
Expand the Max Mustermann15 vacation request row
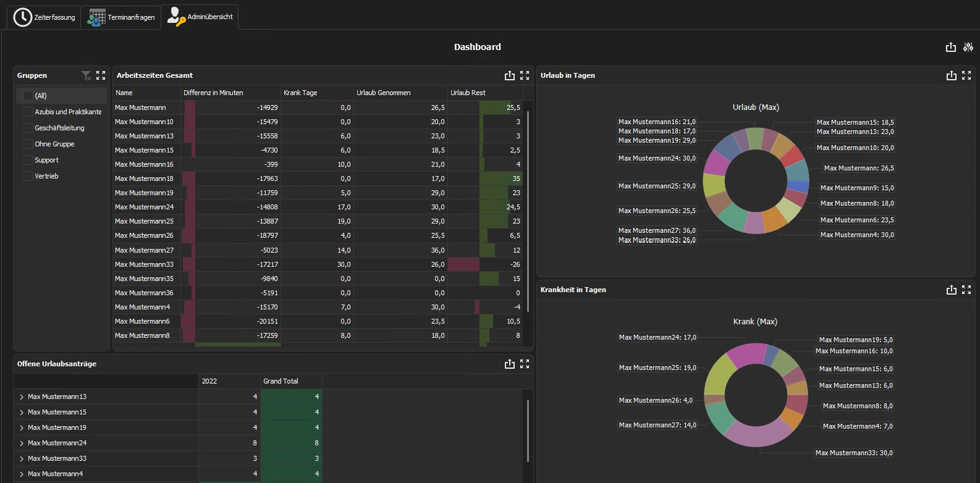pos(22,412)
